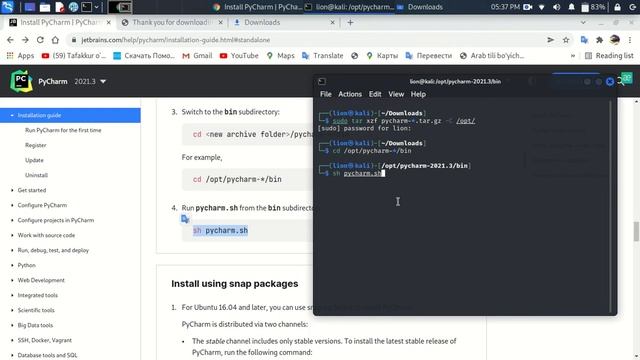This screenshot has height=360, width=640.
Task: Open the tab search chevron dropdown
Action: [583, 22]
